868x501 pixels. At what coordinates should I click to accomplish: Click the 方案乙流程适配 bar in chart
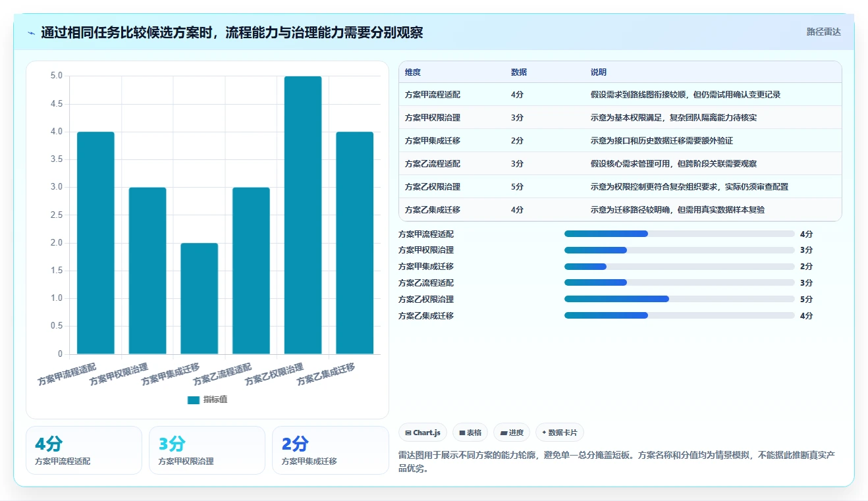(x=251, y=271)
